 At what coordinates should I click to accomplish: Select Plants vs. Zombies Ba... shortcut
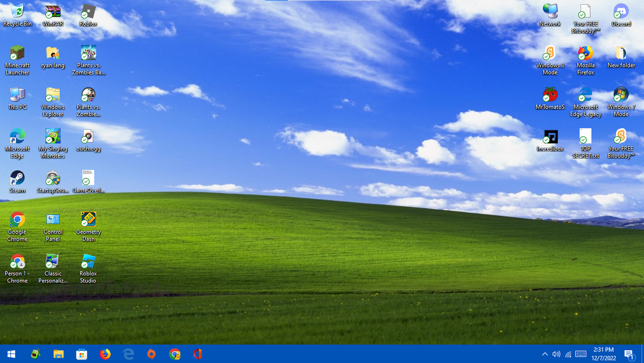88,60
